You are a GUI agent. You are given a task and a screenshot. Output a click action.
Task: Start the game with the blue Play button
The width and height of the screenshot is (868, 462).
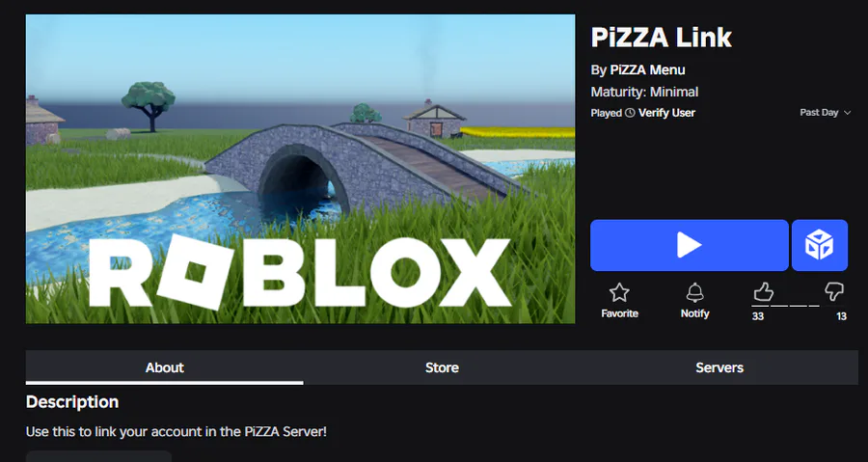coord(690,245)
